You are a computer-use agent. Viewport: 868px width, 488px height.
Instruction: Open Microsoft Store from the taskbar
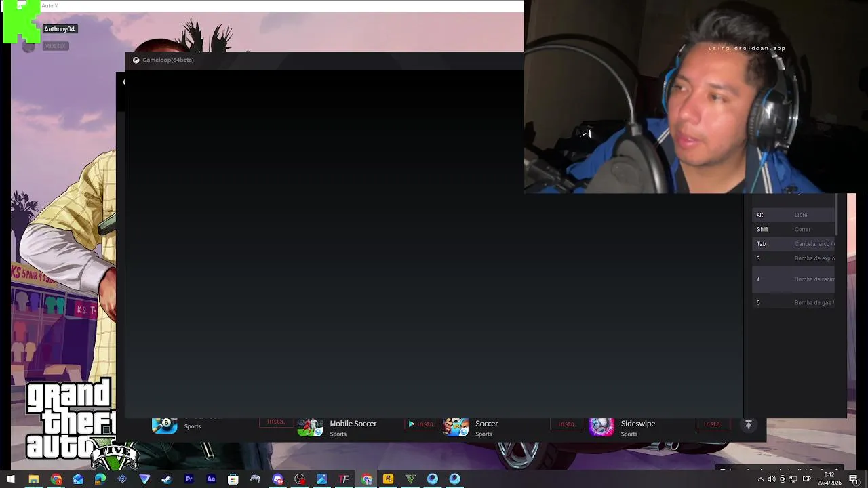[233, 479]
